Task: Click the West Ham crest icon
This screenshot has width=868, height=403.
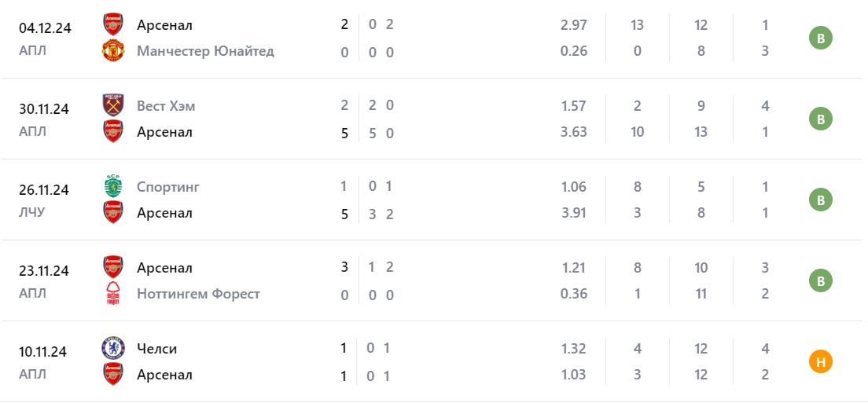Action: [x=113, y=105]
